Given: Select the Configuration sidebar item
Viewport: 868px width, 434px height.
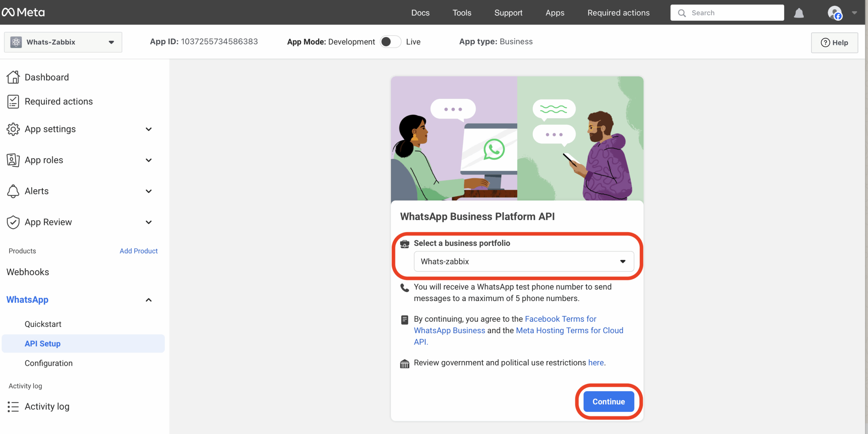Looking at the screenshot, I should [x=48, y=363].
